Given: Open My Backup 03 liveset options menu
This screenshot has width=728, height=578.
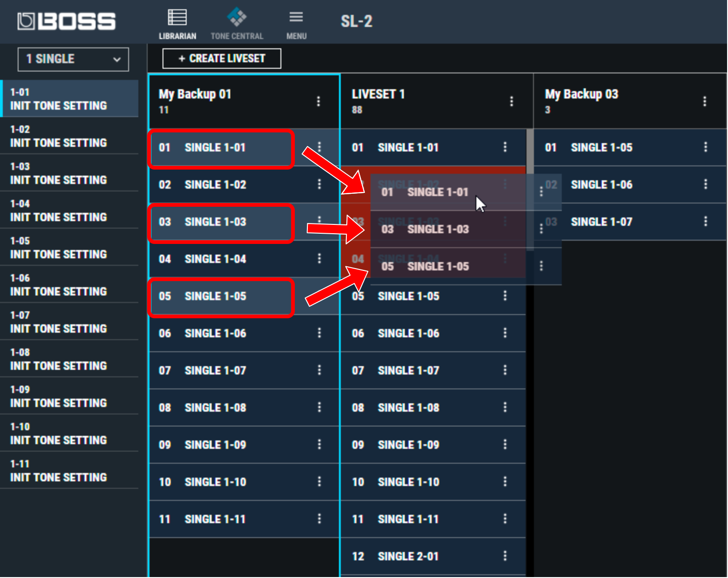Looking at the screenshot, I should tap(705, 101).
